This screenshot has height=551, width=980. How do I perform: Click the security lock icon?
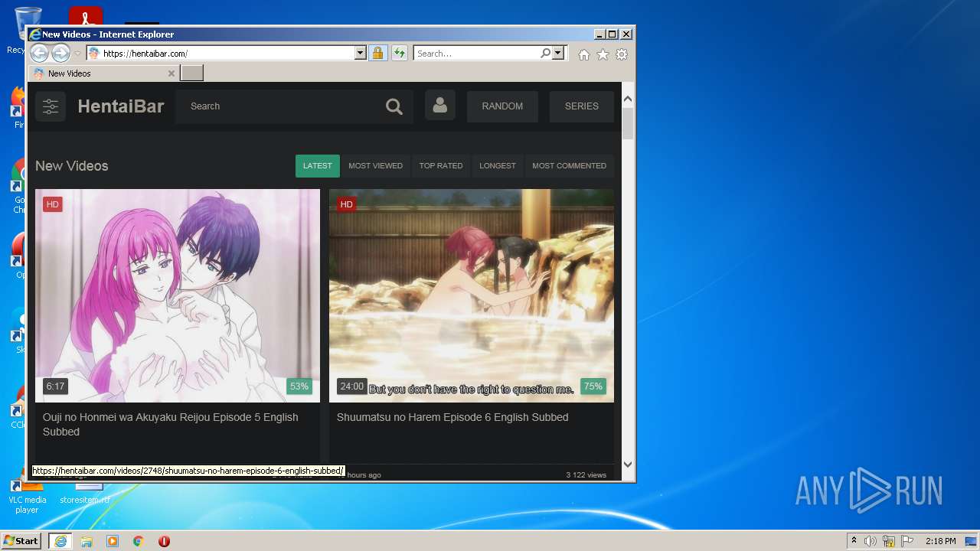377,54
